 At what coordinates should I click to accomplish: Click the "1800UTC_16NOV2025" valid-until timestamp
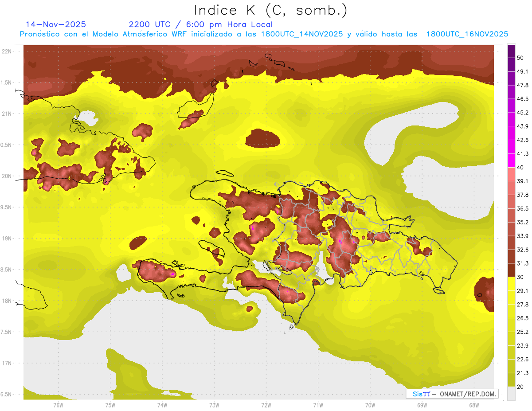tap(467, 34)
